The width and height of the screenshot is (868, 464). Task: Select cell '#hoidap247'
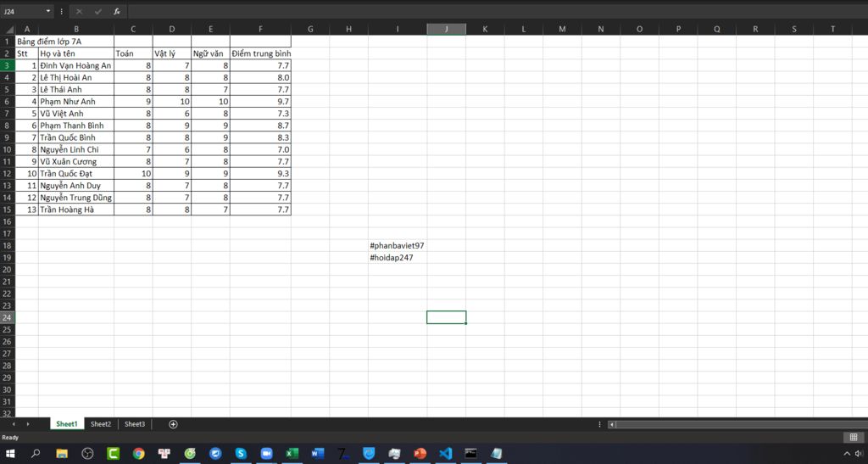coord(397,258)
